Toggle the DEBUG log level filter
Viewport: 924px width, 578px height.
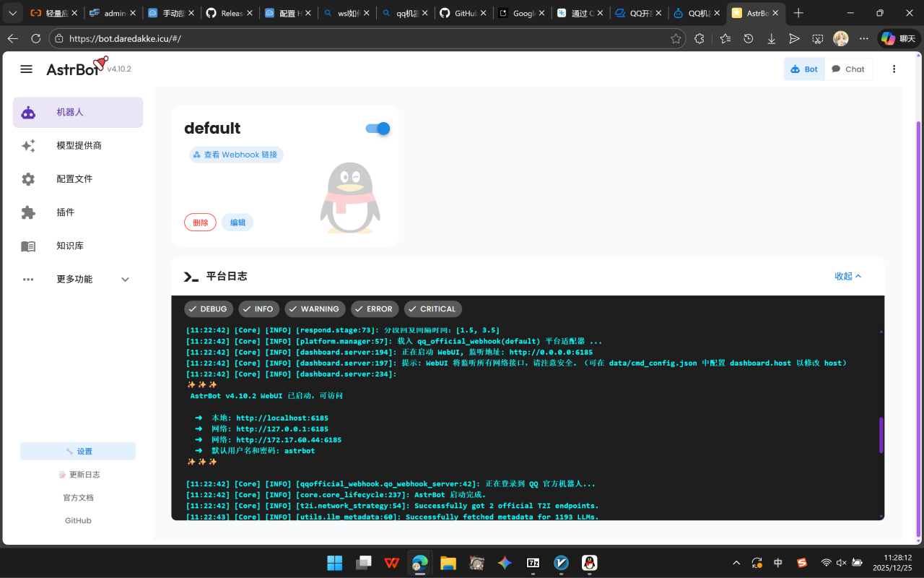[x=206, y=309]
